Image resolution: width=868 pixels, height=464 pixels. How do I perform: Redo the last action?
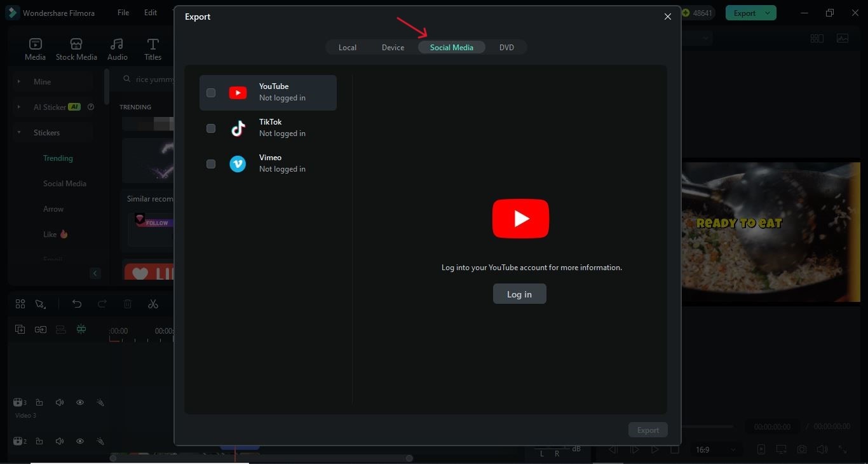coord(102,304)
